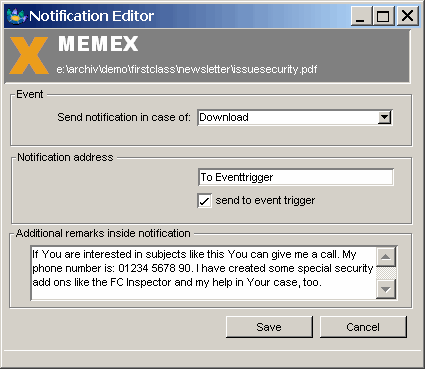
Task: Click the remarks scrollbar up arrow
Action: (386, 257)
